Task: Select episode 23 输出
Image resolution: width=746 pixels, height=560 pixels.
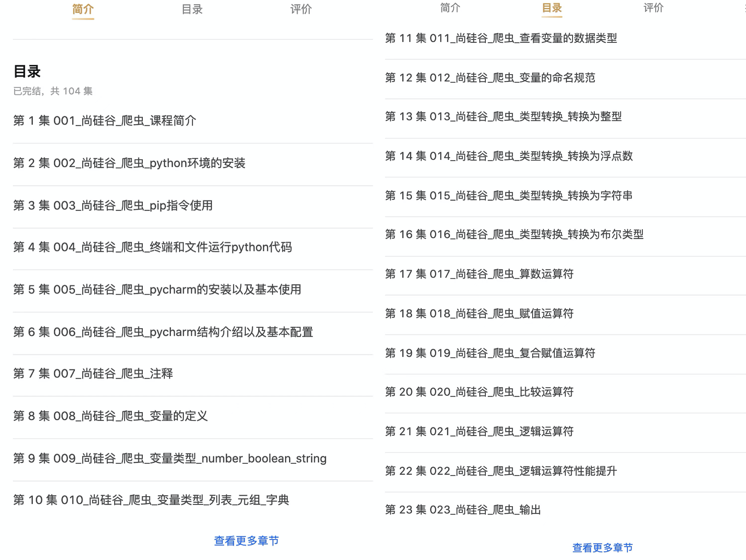Action: pos(463,510)
